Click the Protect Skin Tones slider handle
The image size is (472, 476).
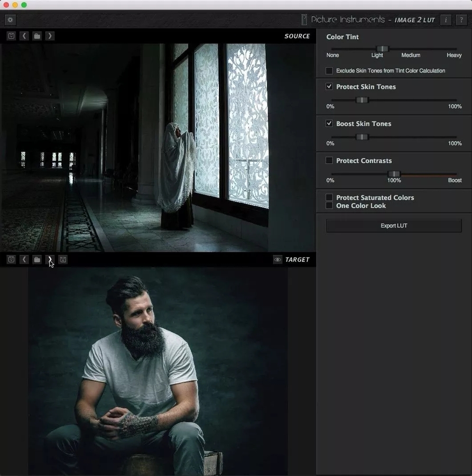(x=362, y=100)
